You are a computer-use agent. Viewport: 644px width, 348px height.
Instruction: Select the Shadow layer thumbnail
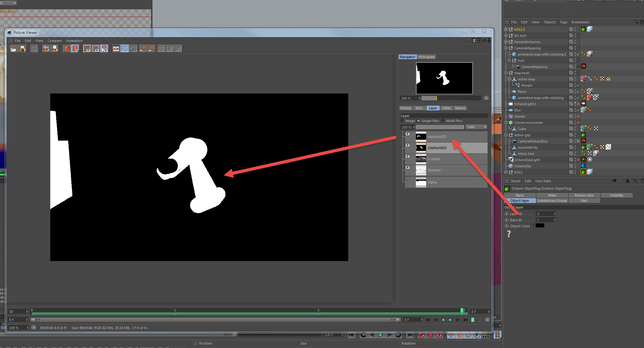(x=421, y=170)
